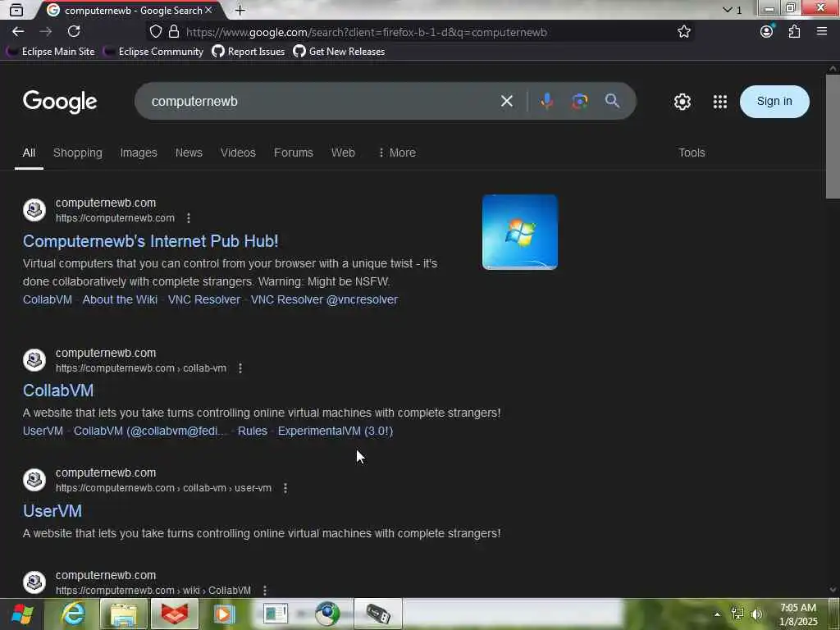Start voice search with the microphone icon
Screen dimensions: 840x630
click(x=546, y=101)
